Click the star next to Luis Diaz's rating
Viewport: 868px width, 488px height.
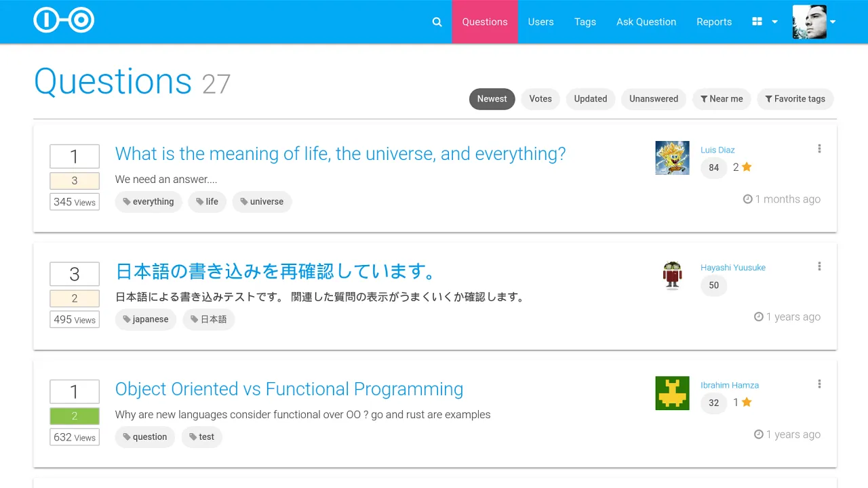point(746,165)
